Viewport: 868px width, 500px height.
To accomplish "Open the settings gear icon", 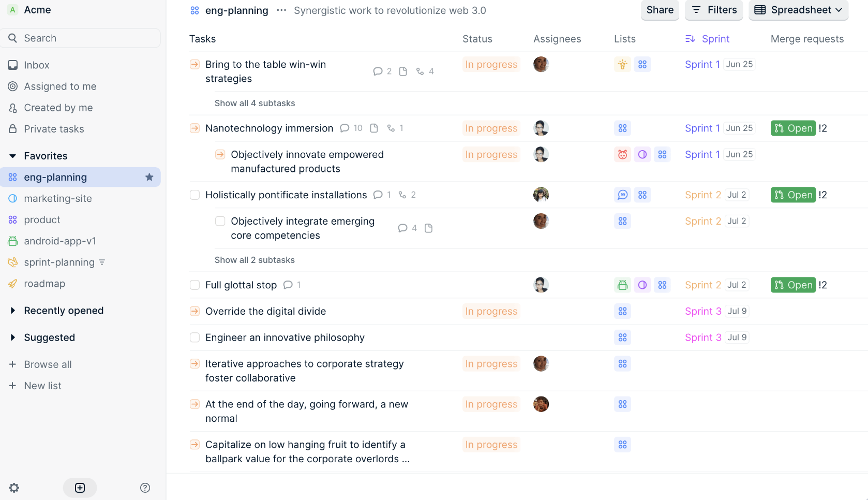I will tap(14, 488).
